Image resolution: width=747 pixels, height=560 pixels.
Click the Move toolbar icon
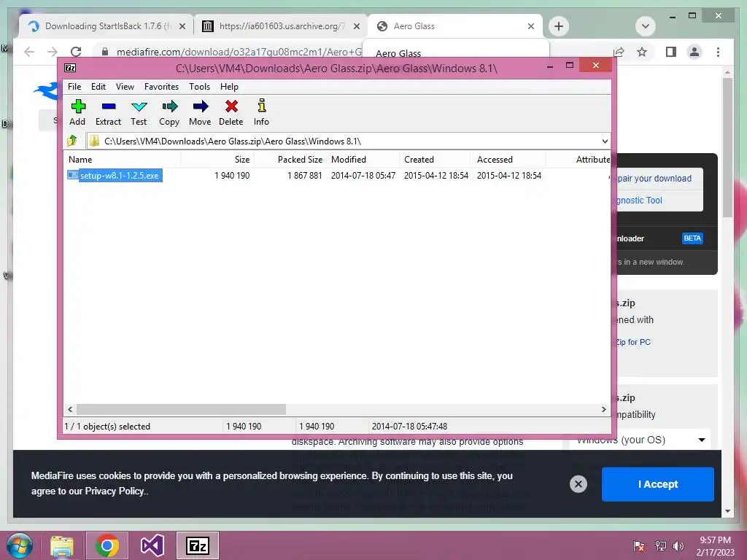point(200,106)
